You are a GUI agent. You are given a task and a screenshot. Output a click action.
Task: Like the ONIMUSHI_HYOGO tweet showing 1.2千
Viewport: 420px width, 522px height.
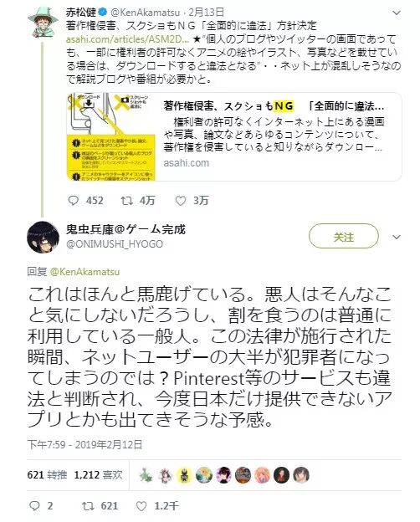click(x=141, y=506)
